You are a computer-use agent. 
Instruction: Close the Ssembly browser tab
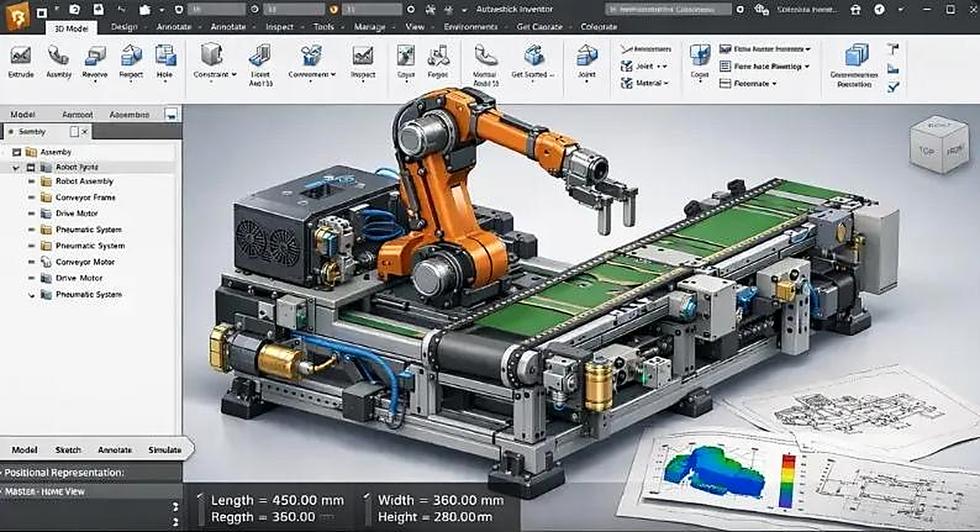[x=85, y=131]
